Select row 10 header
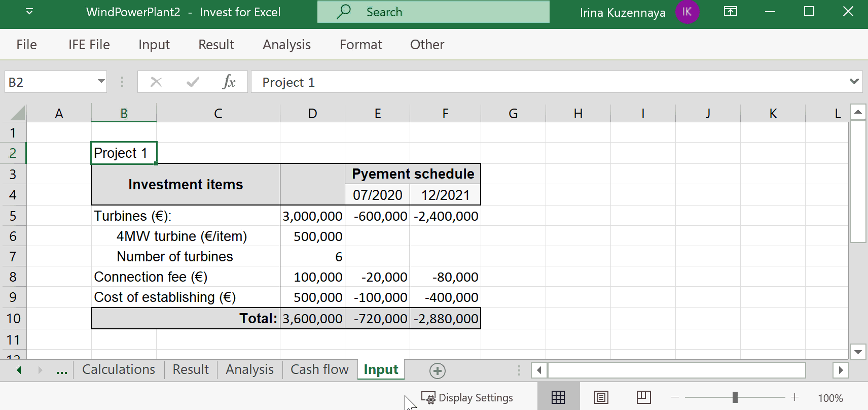The image size is (868, 410). [13, 318]
